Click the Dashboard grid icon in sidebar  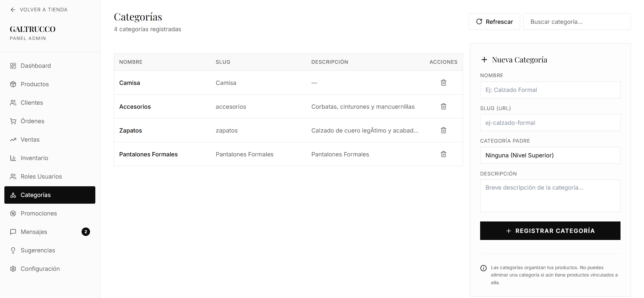[x=13, y=66]
